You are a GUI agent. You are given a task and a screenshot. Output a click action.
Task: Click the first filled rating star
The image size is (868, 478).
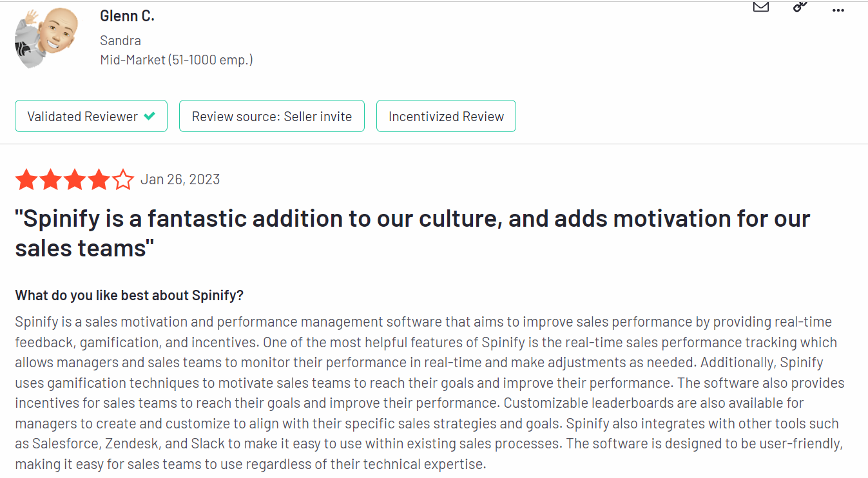pyautogui.click(x=26, y=179)
